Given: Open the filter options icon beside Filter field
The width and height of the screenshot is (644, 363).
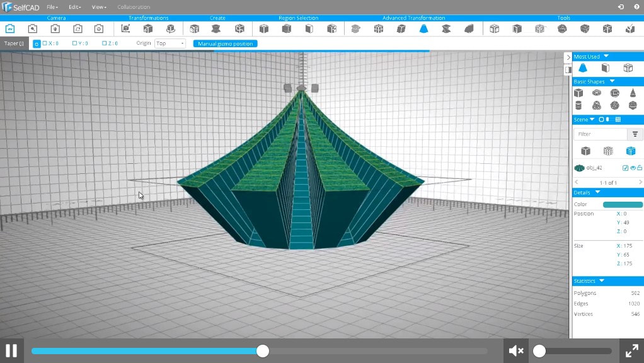Looking at the screenshot, I should tap(635, 134).
